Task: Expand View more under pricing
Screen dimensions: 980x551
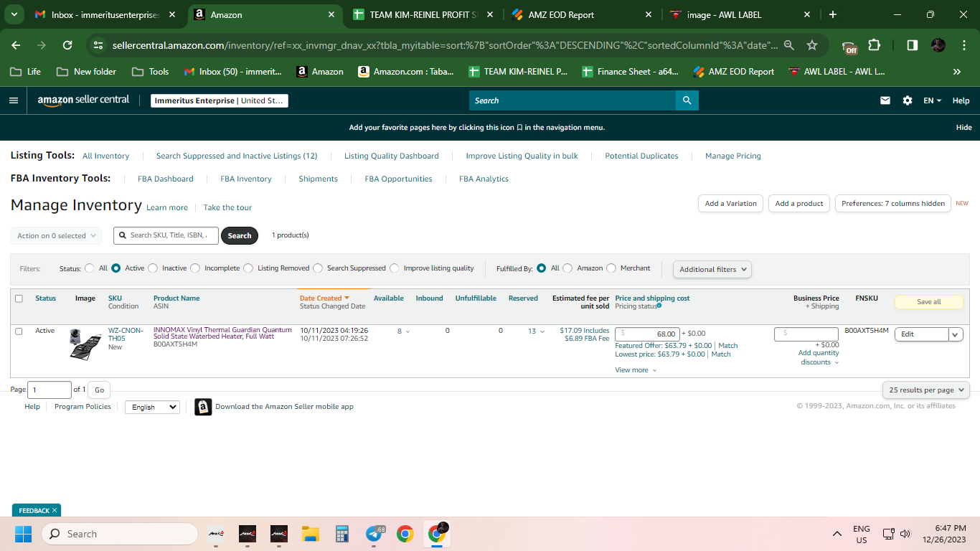Action: point(636,370)
